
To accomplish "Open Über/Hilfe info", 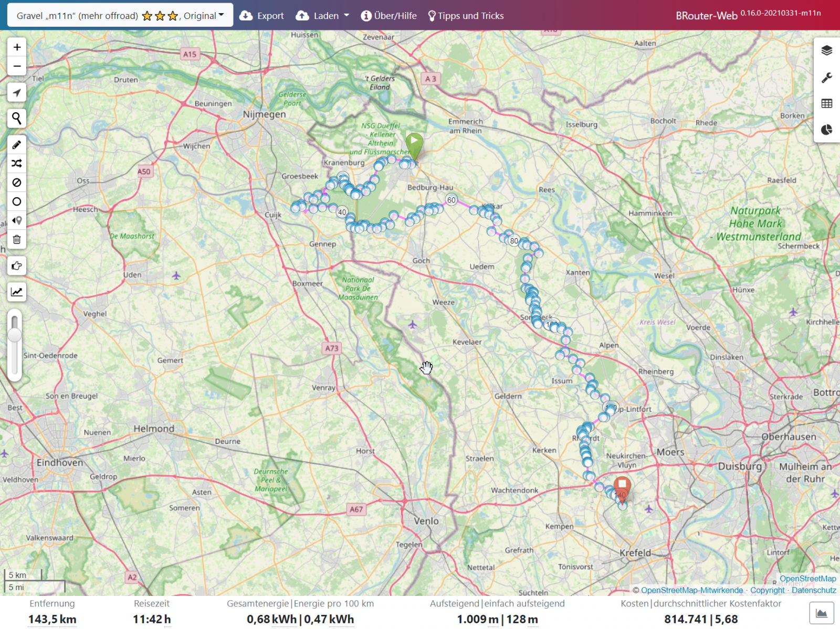I will pyautogui.click(x=389, y=16).
